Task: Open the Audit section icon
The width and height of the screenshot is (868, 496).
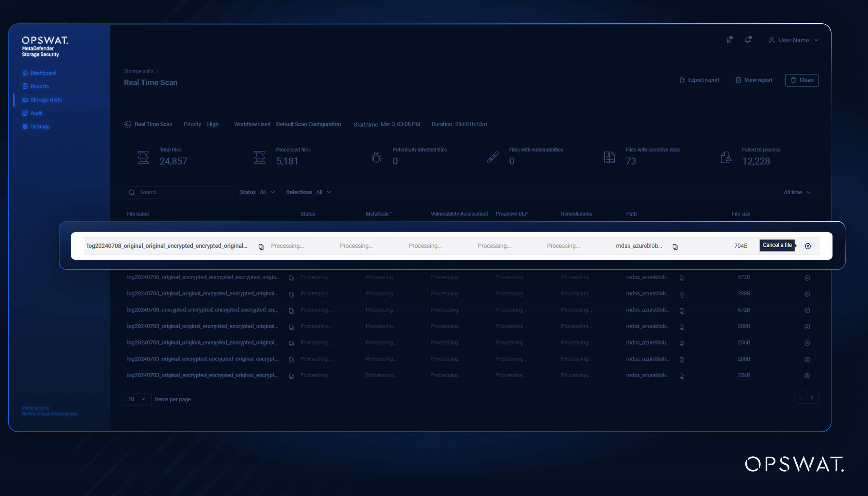Action: tap(25, 113)
